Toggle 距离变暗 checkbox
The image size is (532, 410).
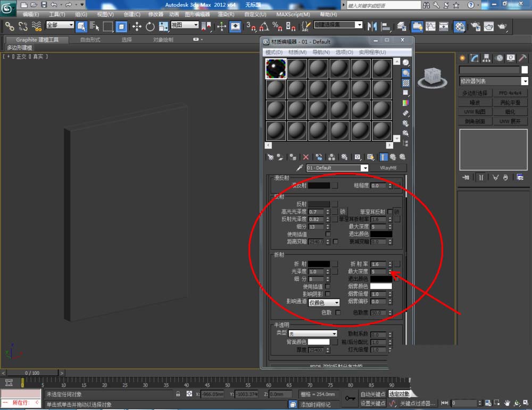336,241
